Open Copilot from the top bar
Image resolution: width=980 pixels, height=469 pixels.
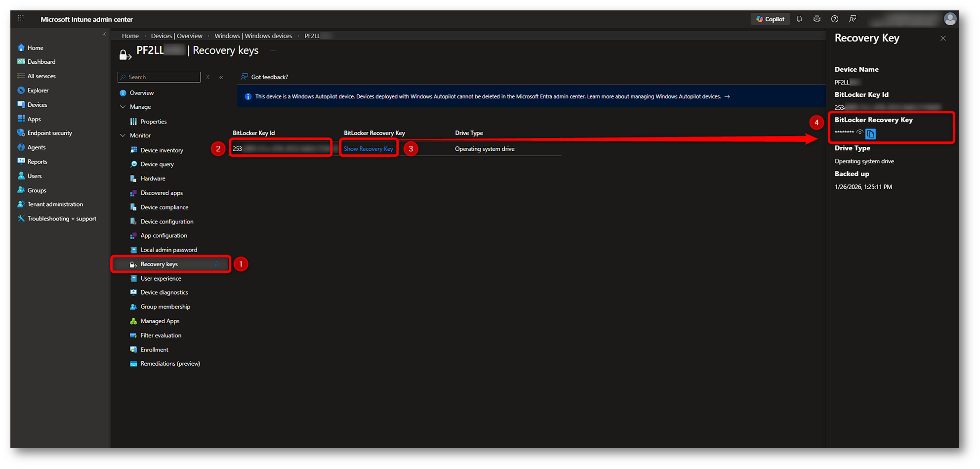tap(770, 19)
